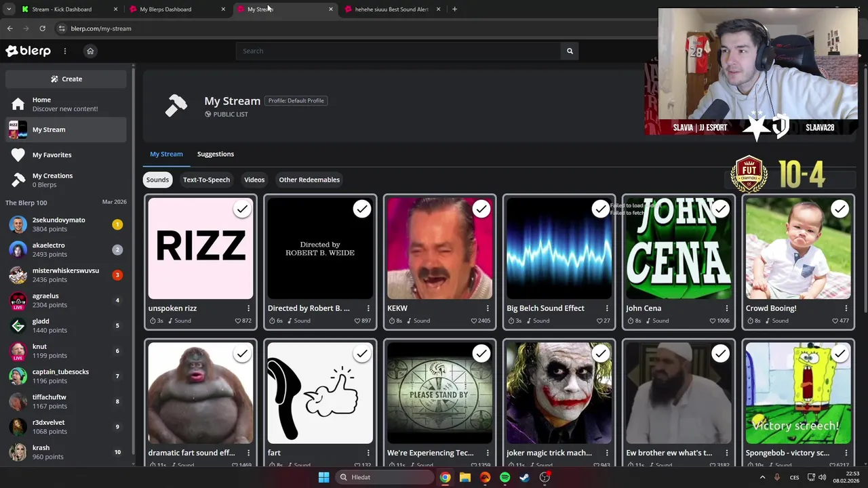Uncheck dramatic fart sound effect

pyautogui.click(x=242, y=354)
